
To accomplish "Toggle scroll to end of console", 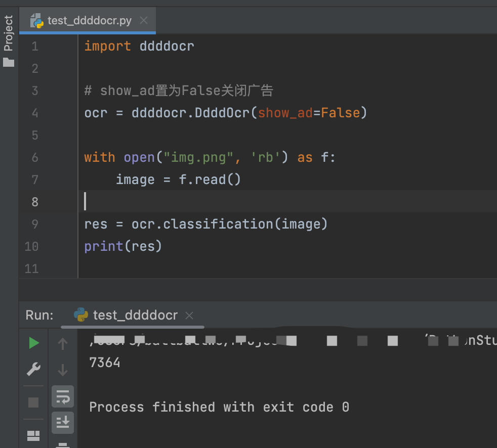I will click(63, 422).
